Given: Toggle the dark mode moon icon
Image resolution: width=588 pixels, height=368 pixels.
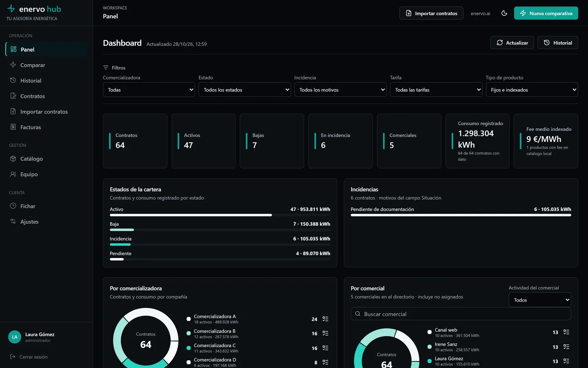Looking at the screenshot, I should coord(504,13).
